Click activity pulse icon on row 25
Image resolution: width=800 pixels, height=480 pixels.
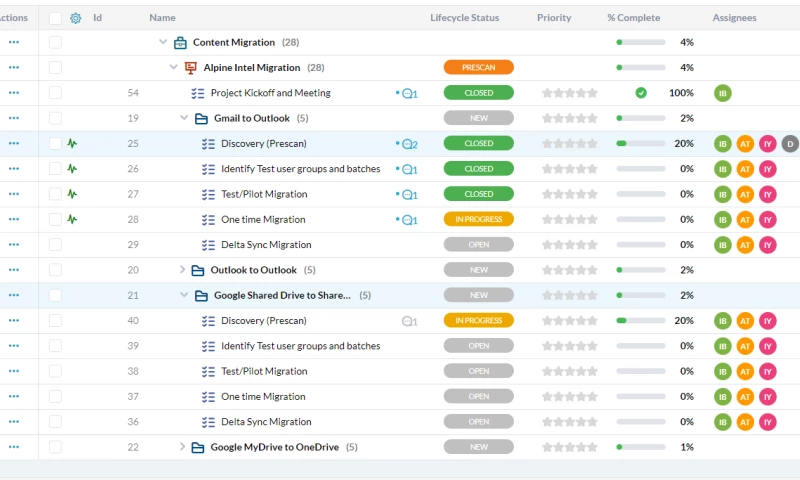pos(72,143)
